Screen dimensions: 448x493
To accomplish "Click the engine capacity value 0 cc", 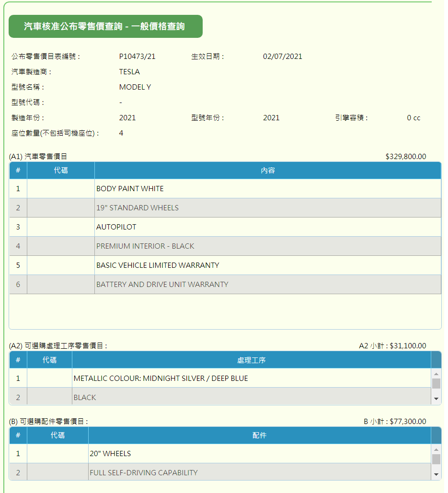I will pos(414,118).
